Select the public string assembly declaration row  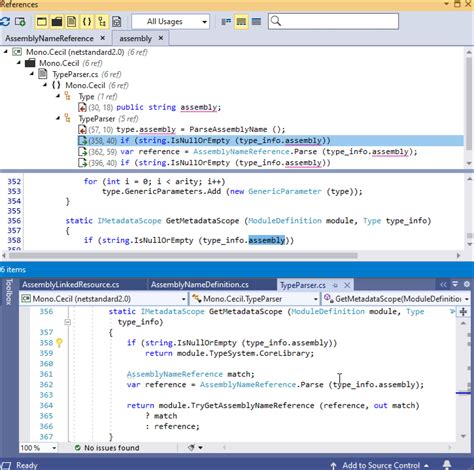click(149, 107)
